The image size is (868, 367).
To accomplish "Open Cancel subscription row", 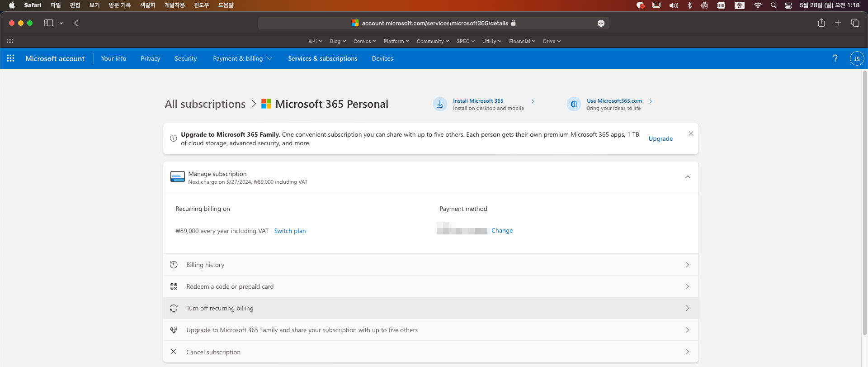I will [x=430, y=352].
